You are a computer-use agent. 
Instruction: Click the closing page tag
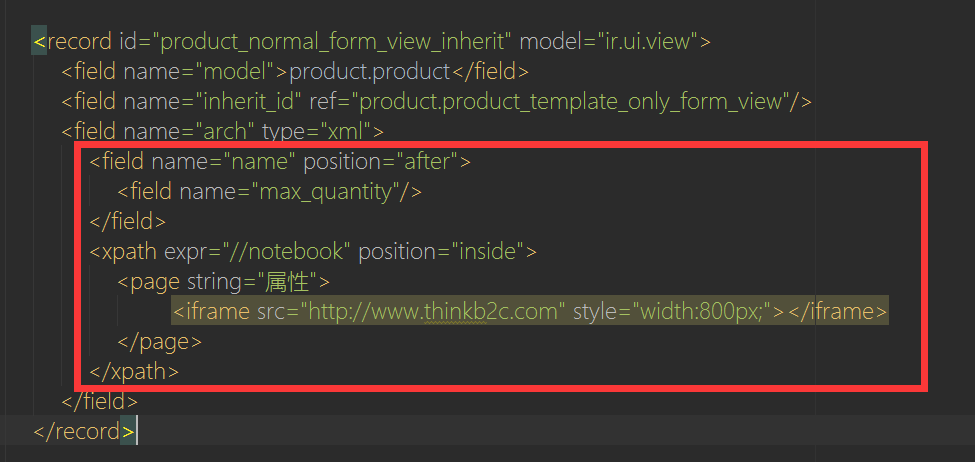159,341
